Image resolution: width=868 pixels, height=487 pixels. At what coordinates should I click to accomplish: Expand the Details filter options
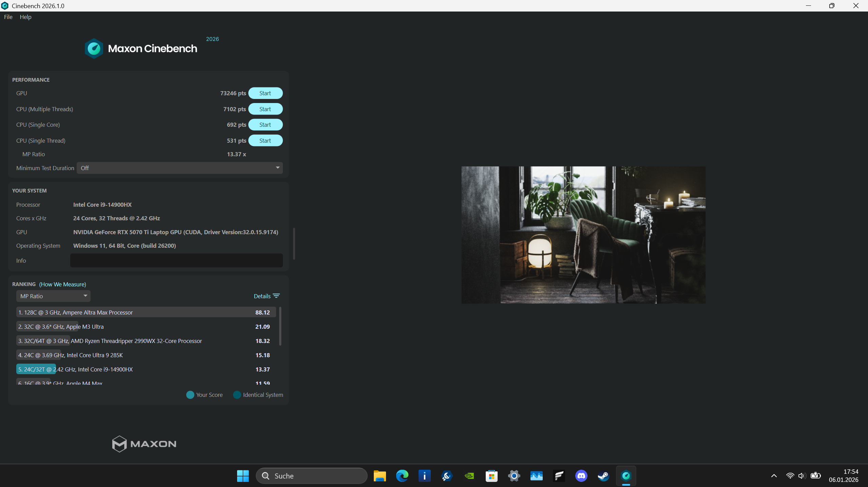(x=276, y=296)
